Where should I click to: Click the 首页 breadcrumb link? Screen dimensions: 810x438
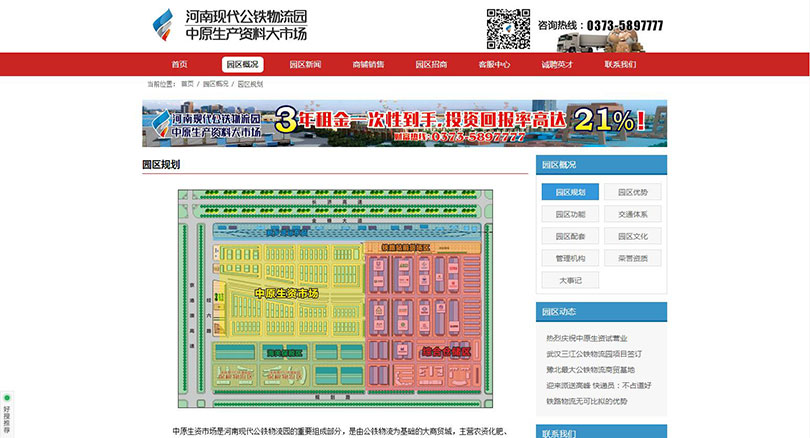click(x=187, y=85)
